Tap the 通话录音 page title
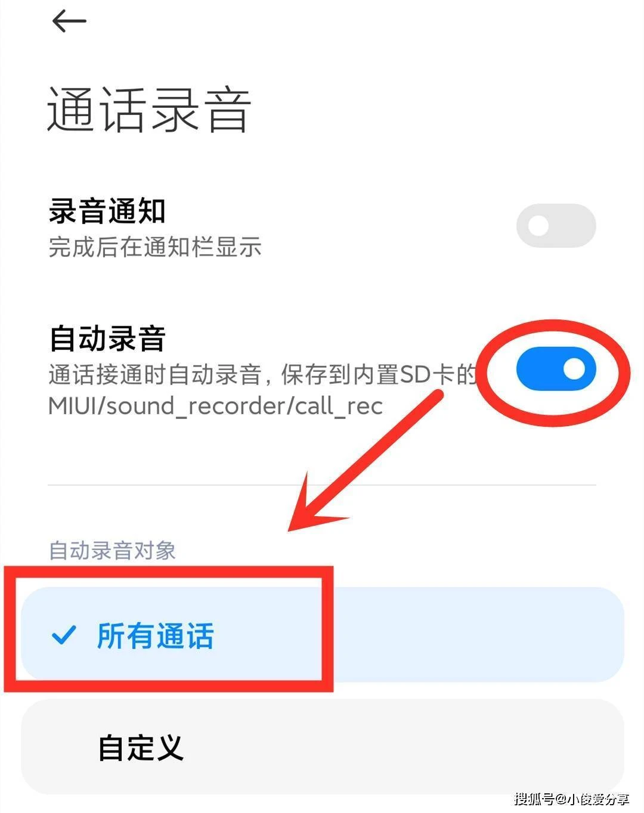The image size is (644, 813). point(149,109)
